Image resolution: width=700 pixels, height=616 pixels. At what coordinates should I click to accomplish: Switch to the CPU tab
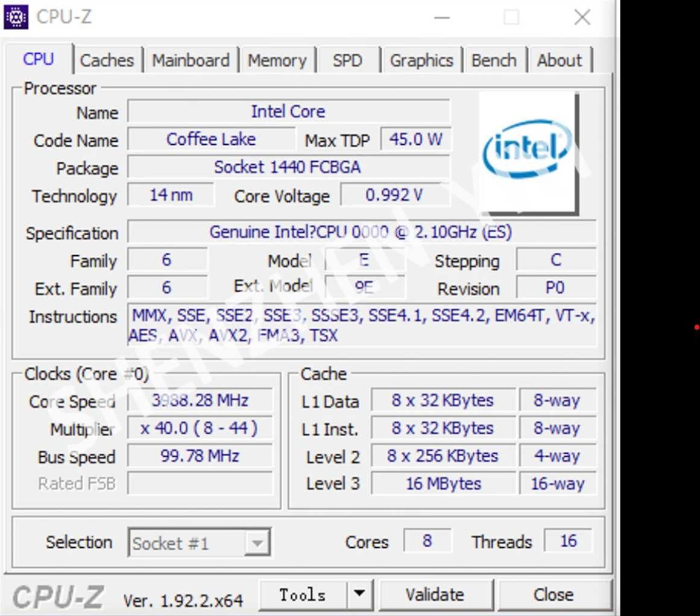pos(39,59)
